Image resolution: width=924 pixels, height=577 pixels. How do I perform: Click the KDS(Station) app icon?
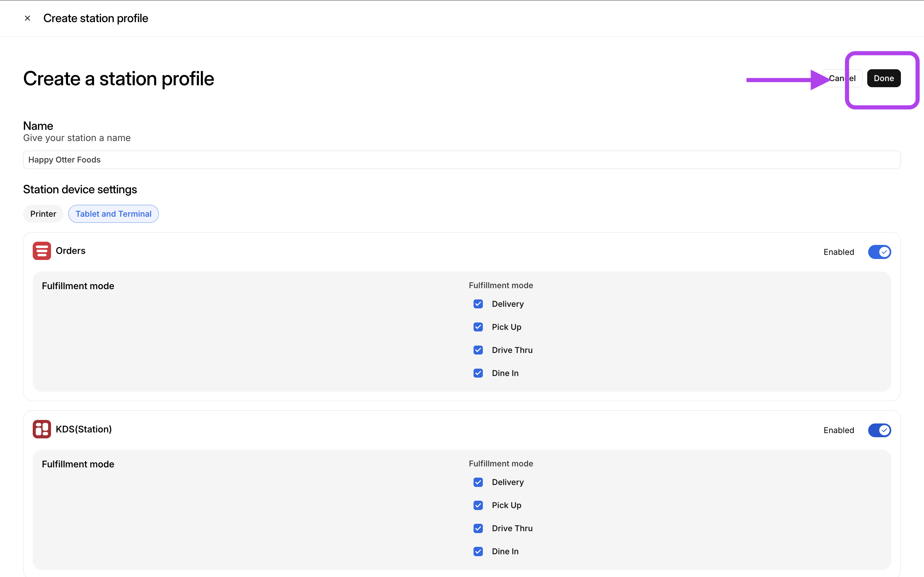(x=42, y=429)
